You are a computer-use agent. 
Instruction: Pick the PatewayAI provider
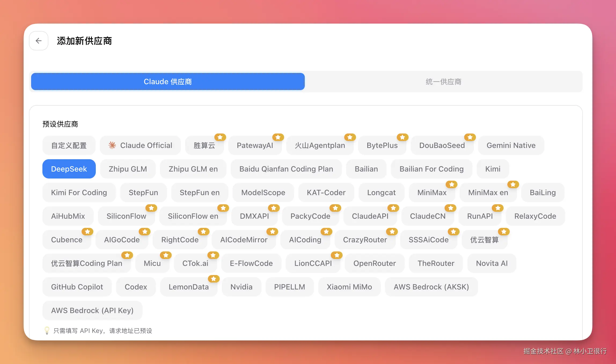click(255, 145)
